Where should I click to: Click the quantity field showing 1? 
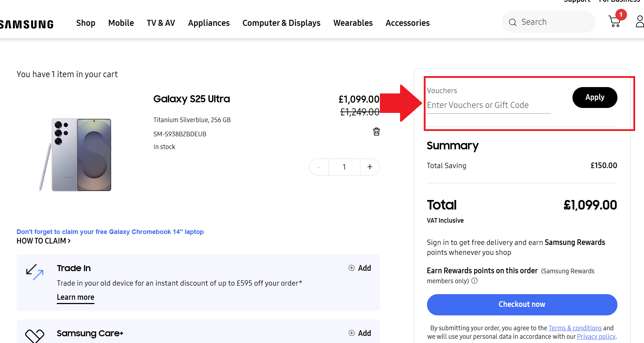[344, 167]
